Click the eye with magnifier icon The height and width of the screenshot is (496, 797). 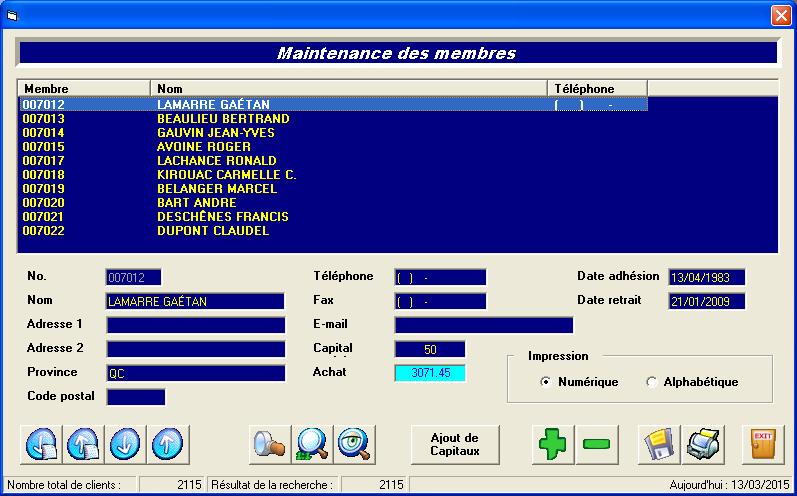tap(354, 443)
